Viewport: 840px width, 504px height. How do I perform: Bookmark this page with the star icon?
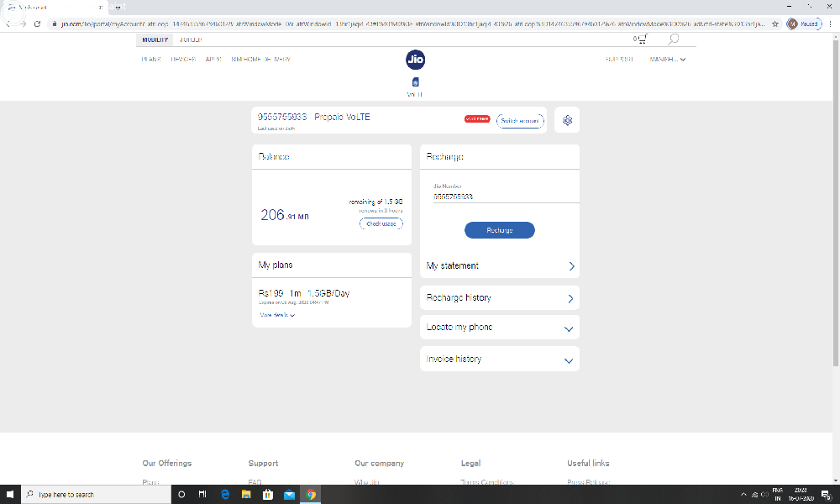[774, 24]
